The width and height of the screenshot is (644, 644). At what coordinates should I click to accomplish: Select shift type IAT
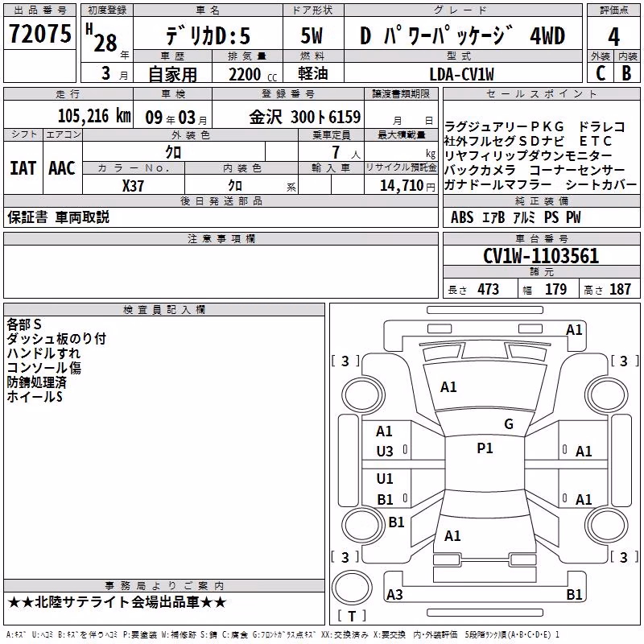(23, 168)
